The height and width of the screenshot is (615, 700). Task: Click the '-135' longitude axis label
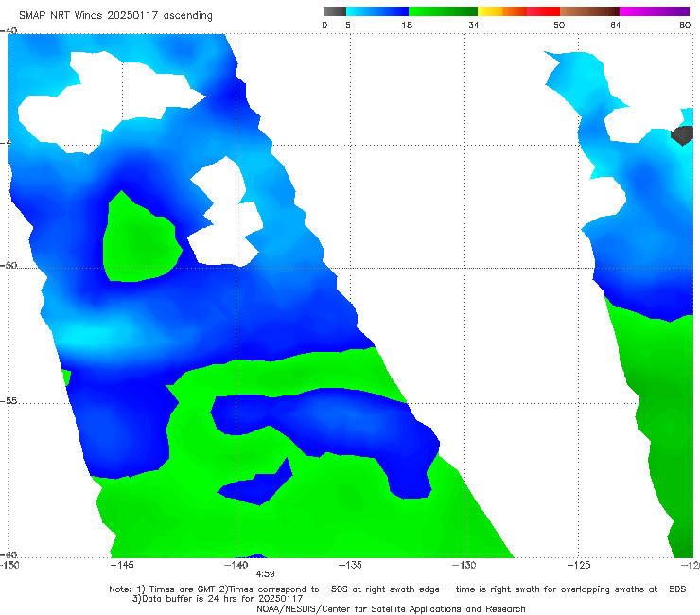coord(350,565)
